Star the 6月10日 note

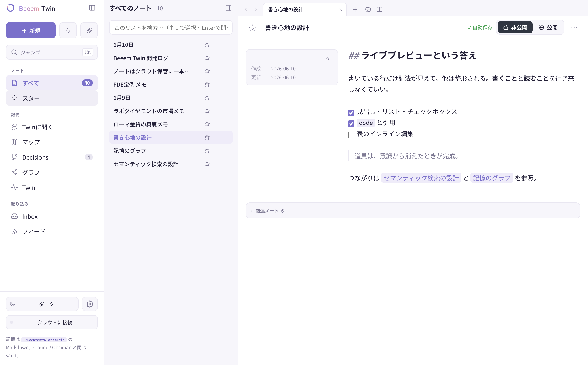pos(207,45)
